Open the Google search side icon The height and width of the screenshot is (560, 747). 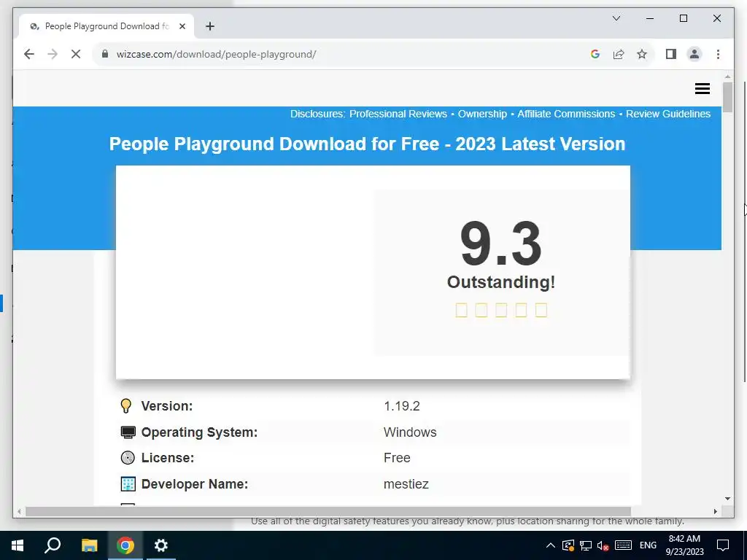(595, 54)
